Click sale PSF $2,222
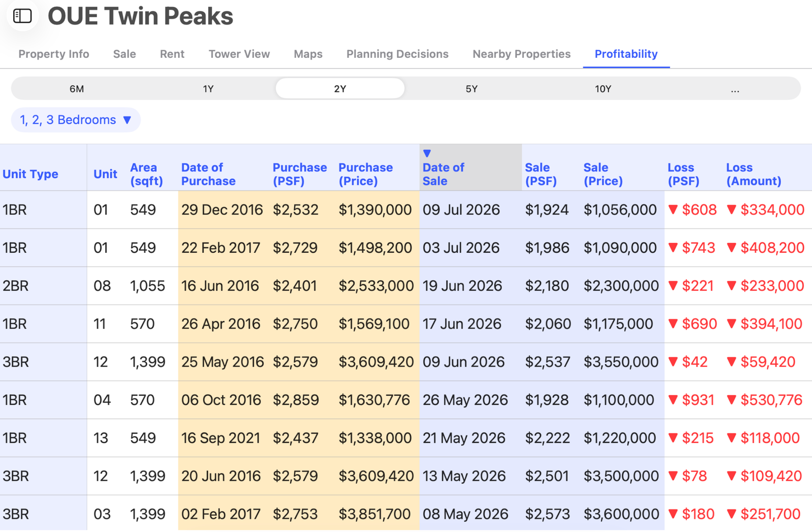This screenshot has width=812, height=532. (x=548, y=438)
